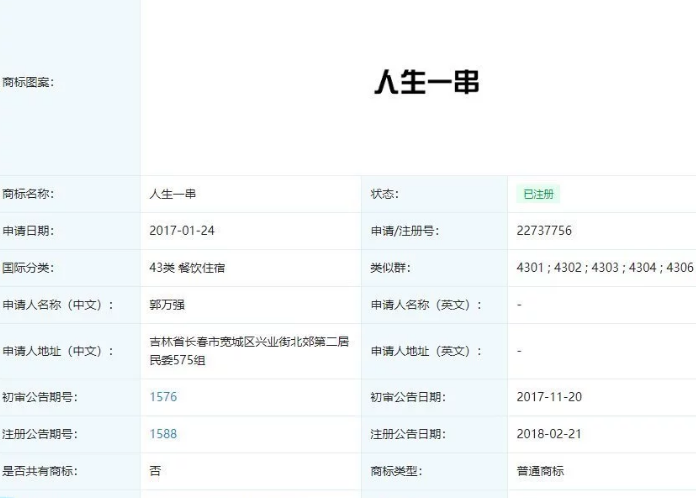Click the 是否共有商标 label
This screenshot has height=498, width=696.
point(40,471)
